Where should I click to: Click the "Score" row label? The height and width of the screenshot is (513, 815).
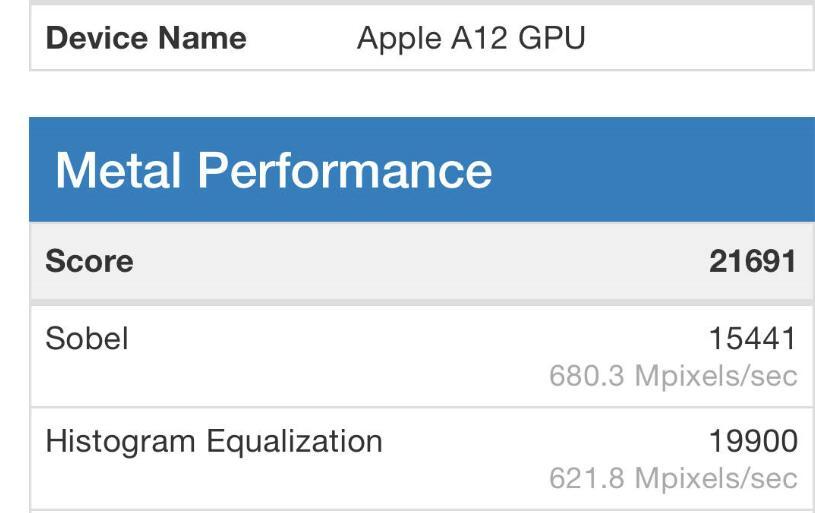pyautogui.click(x=89, y=262)
